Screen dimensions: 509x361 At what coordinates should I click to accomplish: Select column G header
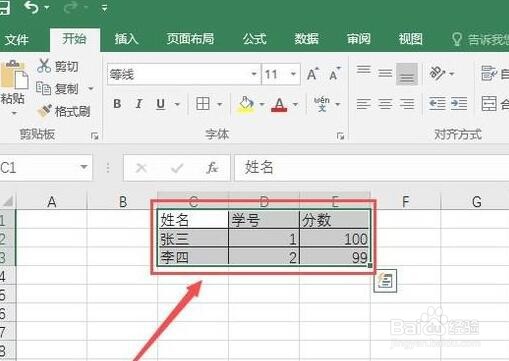coord(476,202)
